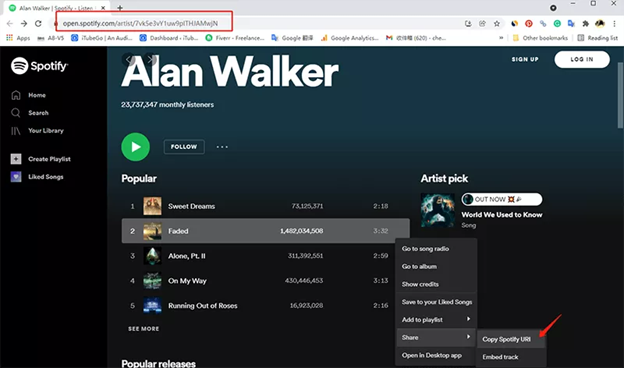Open a new browser tab
The width and height of the screenshot is (624, 368).
click(x=120, y=8)
